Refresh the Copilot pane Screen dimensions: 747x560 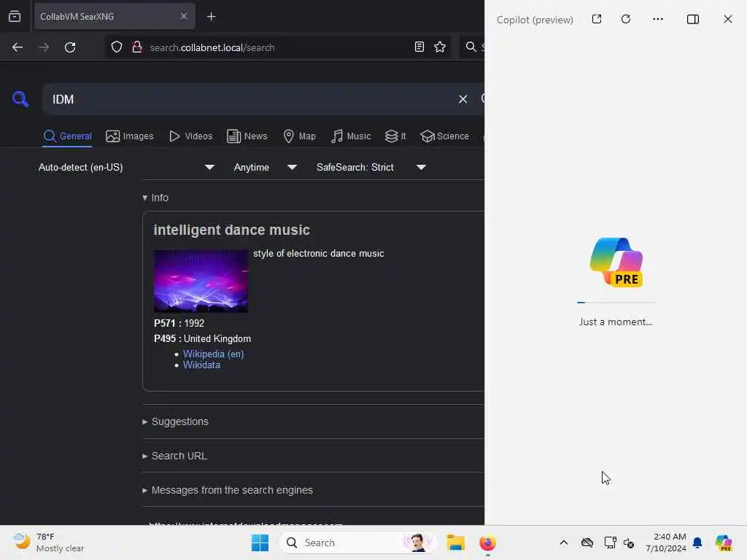click(x=626, y=19)
